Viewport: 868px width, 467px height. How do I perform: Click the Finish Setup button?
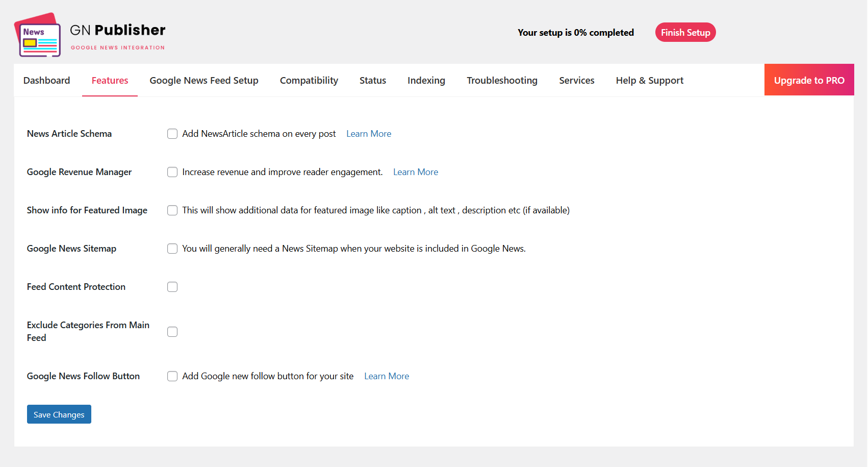click(x=685, y=33)
